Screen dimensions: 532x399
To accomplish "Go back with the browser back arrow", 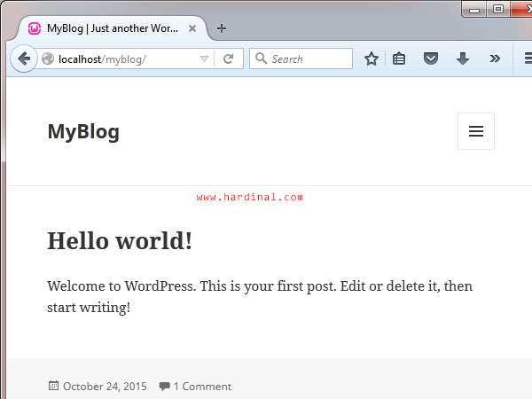I will (24, 59).
